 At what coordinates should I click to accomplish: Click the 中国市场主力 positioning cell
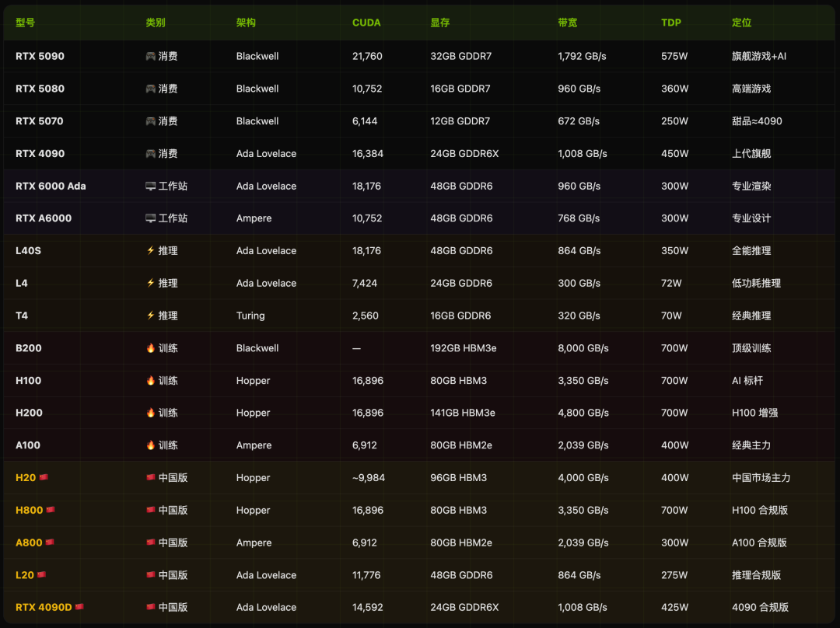coord(761,477)
